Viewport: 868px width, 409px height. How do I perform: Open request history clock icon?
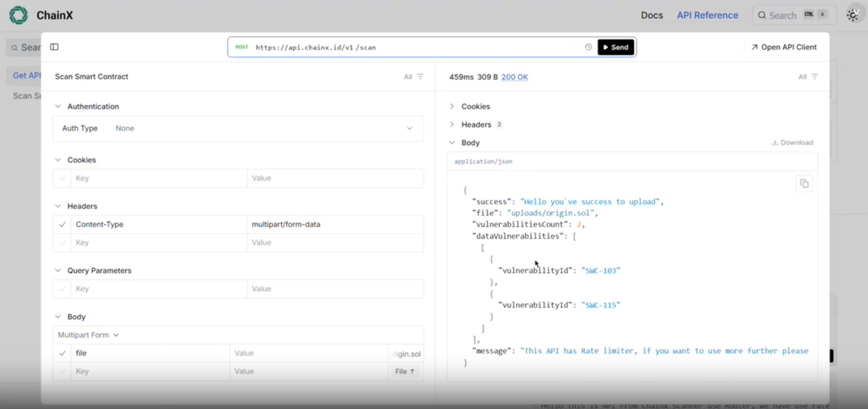[x=588, y=47]
